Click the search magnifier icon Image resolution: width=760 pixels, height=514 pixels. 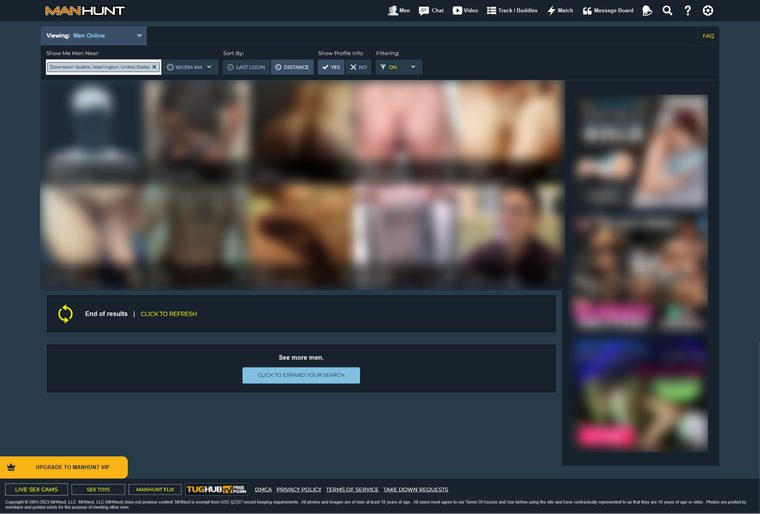coord(667,10)
